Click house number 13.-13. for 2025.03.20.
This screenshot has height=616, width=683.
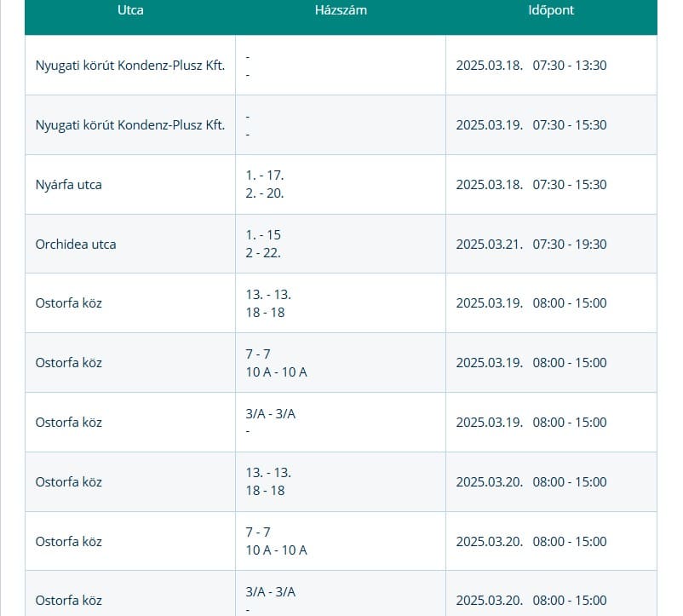[x=268, y=474]
